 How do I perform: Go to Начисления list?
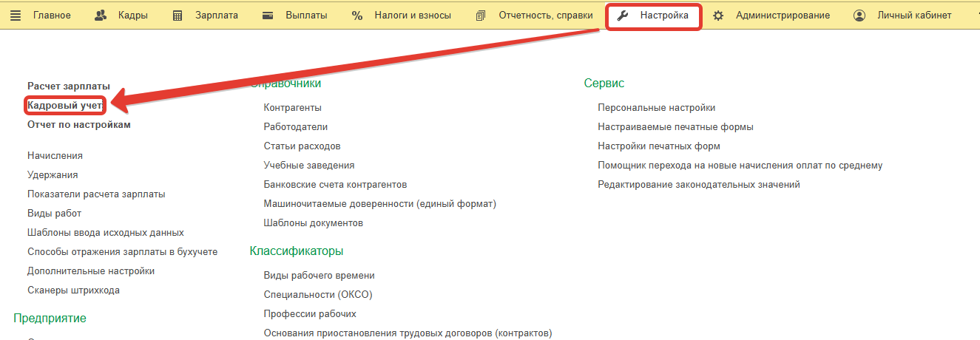pos(55,156)
